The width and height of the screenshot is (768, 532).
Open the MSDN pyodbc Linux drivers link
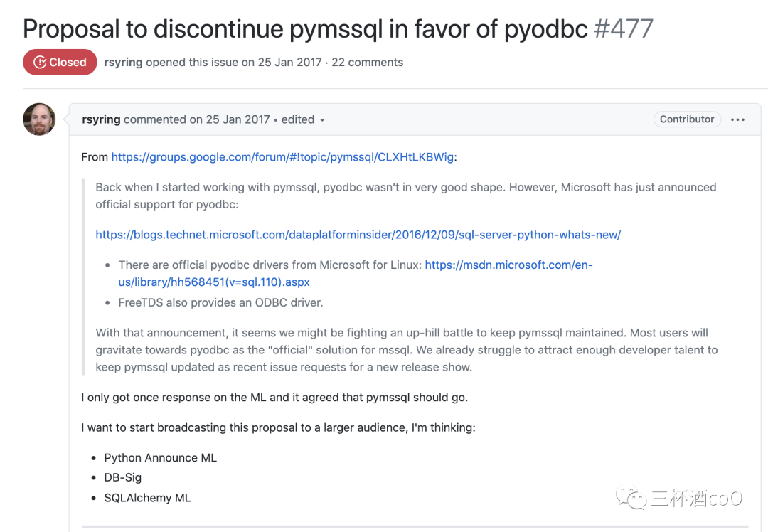coord(508,265)
